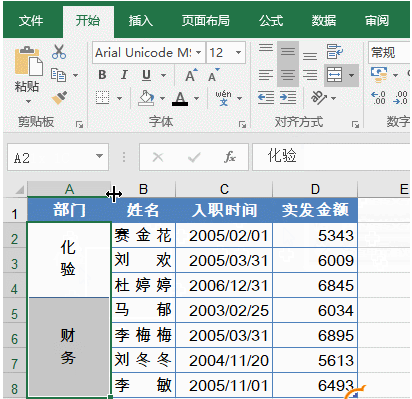Select column C header

tap(224, 189)
